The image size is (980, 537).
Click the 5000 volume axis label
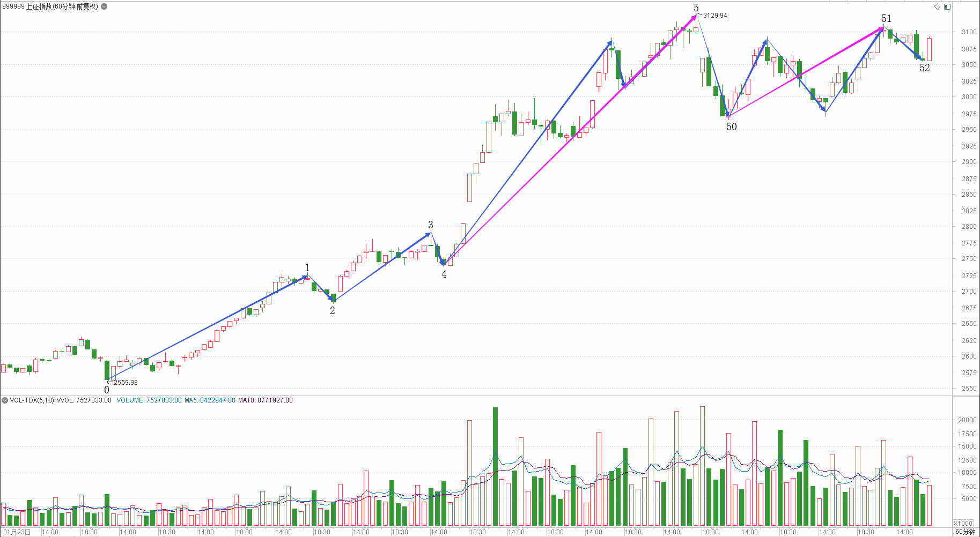[x=969, y=498]
